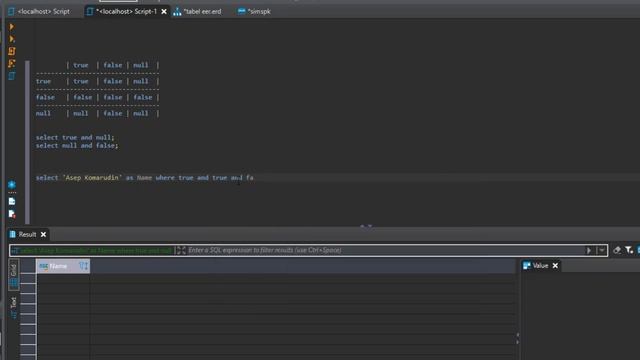This screenshot has width=640, height=360.
Task: Apply filter with the arrow button
Action: click(x=589, y=250)
